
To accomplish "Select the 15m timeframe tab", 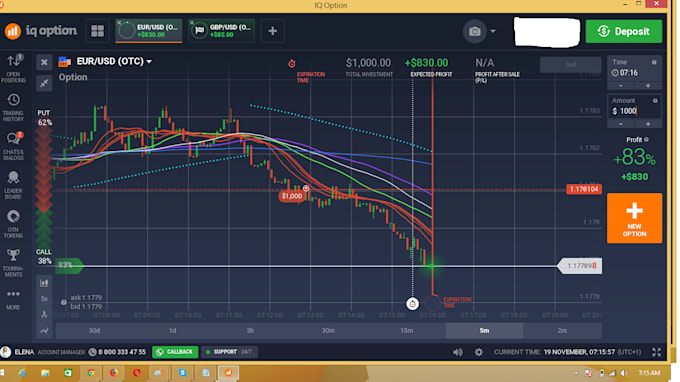I will pyautogui.click(x=406, y=331).
